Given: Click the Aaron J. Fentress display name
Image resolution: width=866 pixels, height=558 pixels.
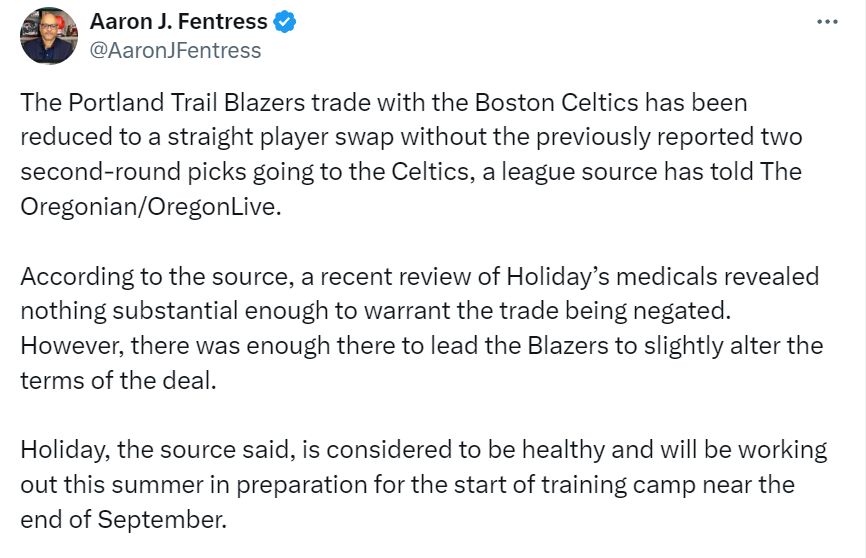Looking at the screenshot, I should [x=178, y=22].
